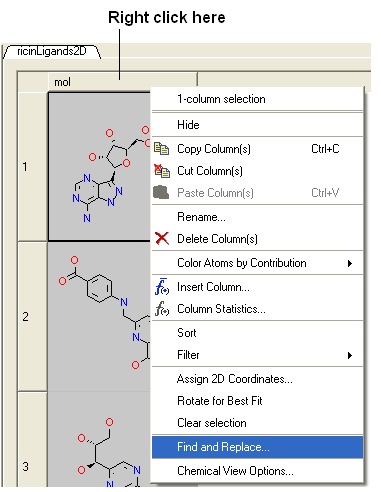Select Assign 2D Coordinates option
This screenshot has width=381, height=492.
pos(257,379)
